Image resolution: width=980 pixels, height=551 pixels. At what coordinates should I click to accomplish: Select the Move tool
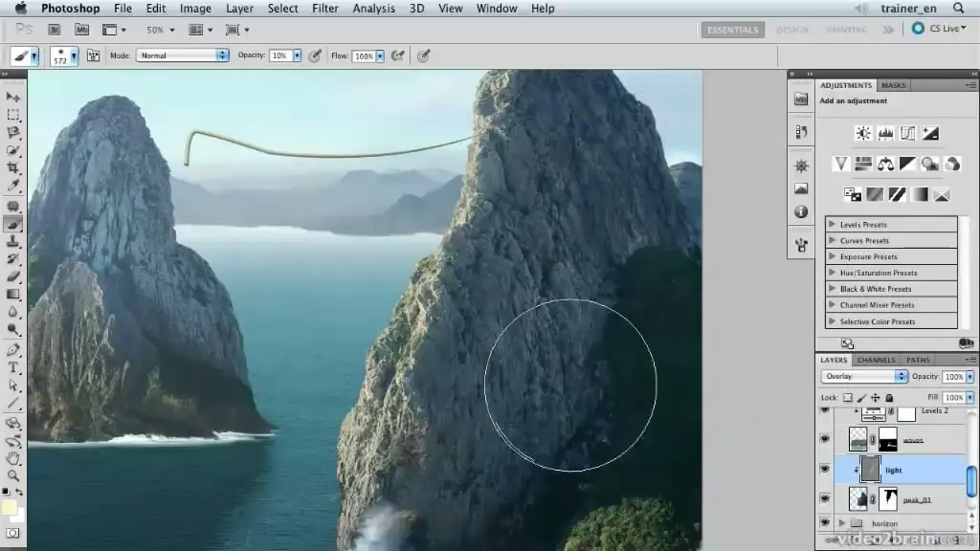pyautogui.click(x=13, y=97)
